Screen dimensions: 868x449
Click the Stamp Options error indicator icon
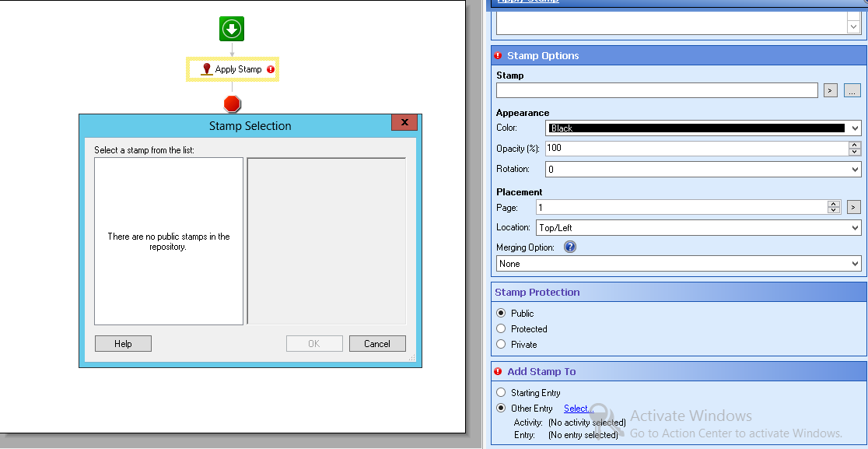498,55
